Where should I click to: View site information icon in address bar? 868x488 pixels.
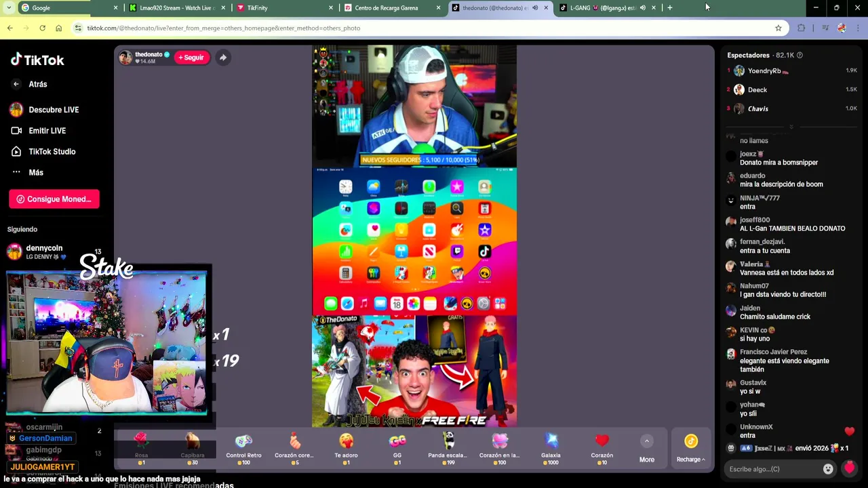pos(78,28)
